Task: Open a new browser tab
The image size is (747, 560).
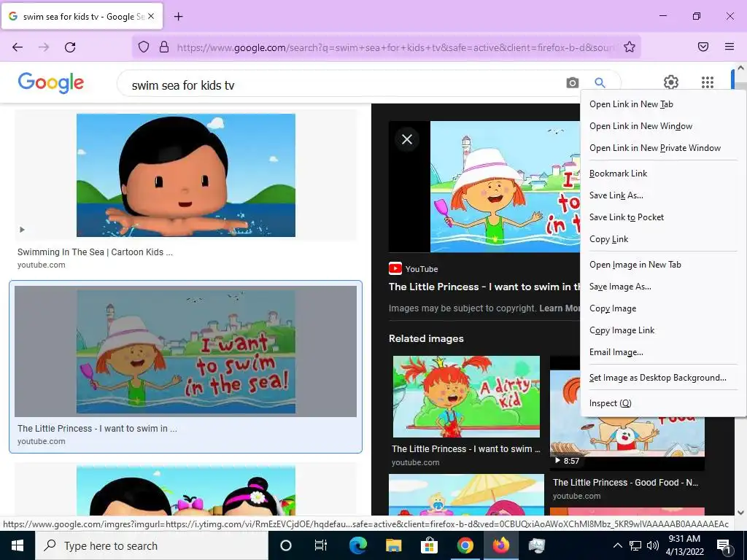Action: 178,17
